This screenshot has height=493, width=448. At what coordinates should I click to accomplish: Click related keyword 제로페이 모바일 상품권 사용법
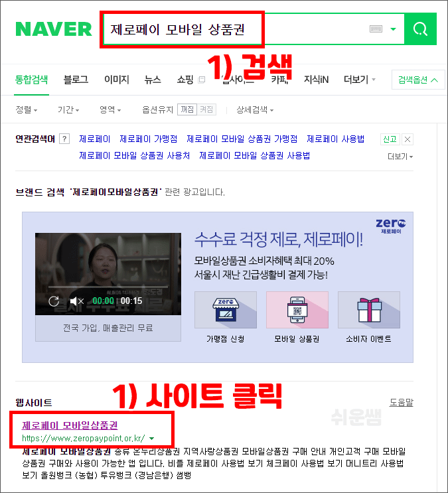254,156
